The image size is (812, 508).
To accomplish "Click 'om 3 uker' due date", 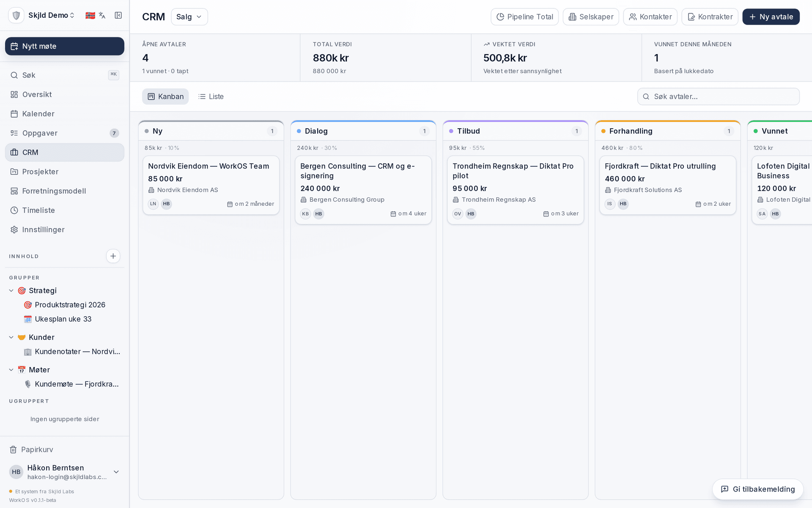I will pyautogui.click(x=561, y=214).
